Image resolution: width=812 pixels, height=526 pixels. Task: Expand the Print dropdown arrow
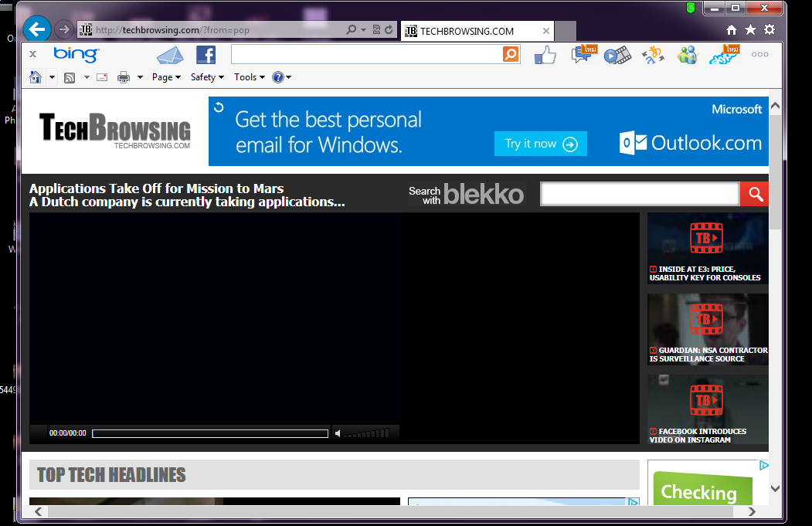[140, 77]
